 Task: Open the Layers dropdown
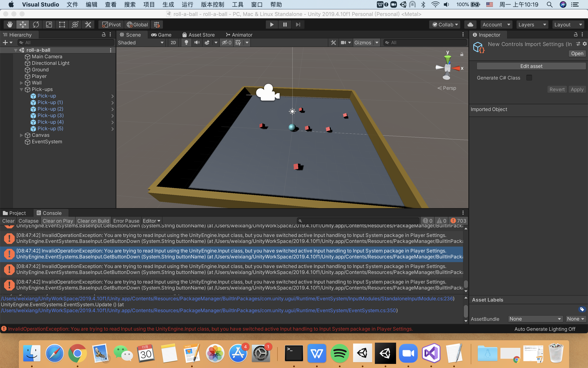click(x=532, y=25)
